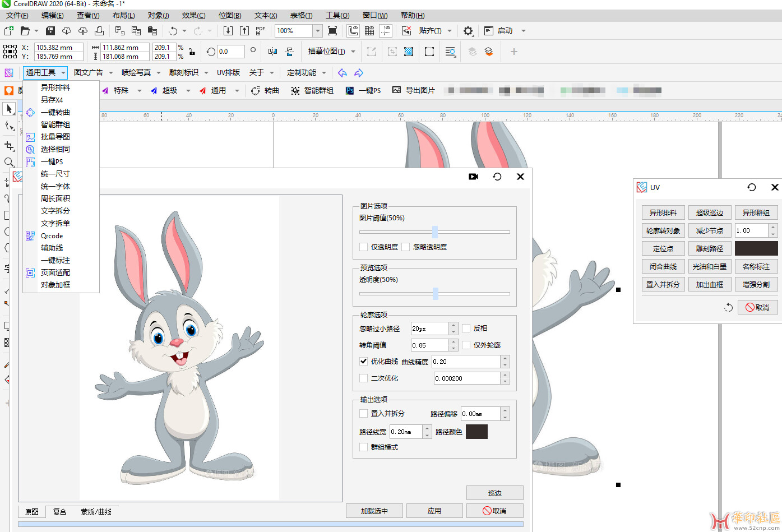782x532 pixels.
Task: Enable the 仅外轮廓 checkbox
Action: point(466,345)
